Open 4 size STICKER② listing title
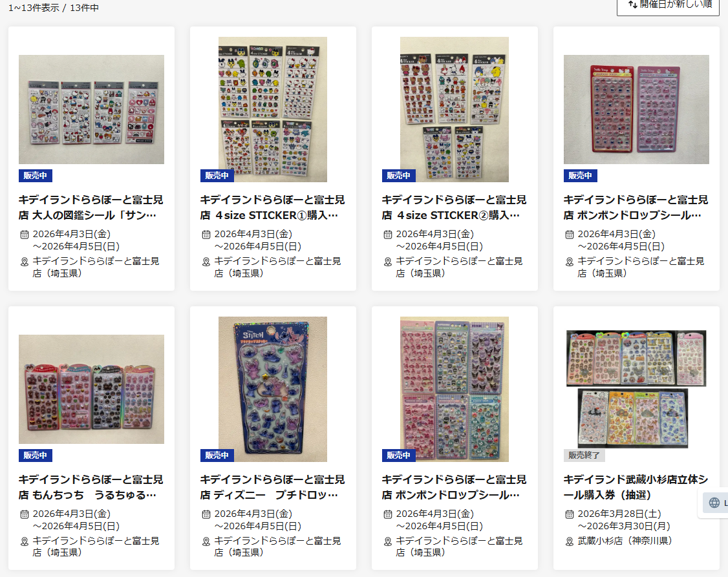Viewport: 728px width, 577px height. point(454,207)
